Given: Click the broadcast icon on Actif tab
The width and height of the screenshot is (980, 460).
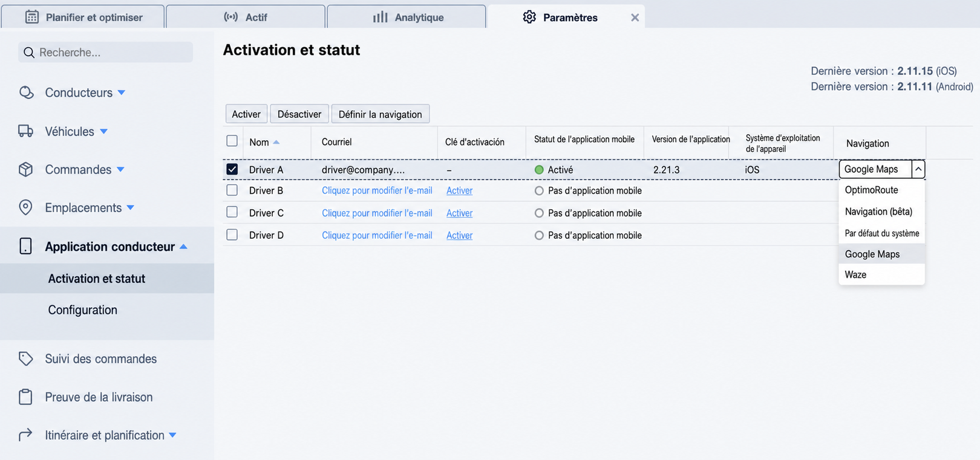Looking at the screenshot, I should (x=231, y=17).
